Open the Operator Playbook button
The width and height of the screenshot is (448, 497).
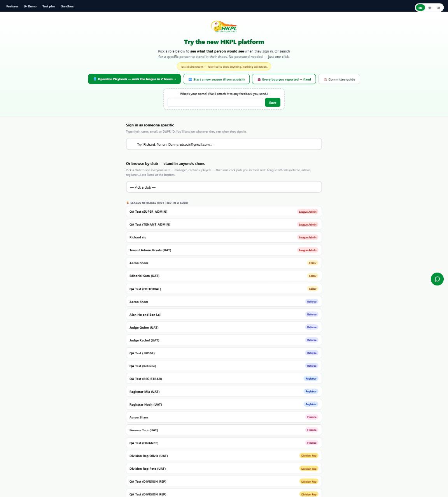[135, 79]
